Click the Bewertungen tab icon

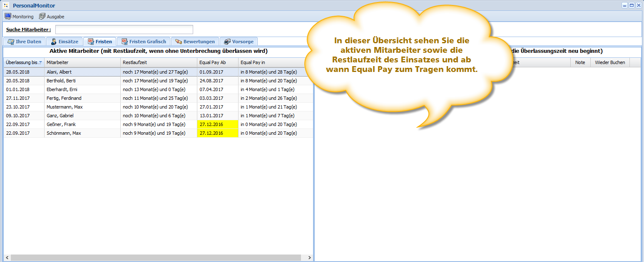[x=178, y=42]
